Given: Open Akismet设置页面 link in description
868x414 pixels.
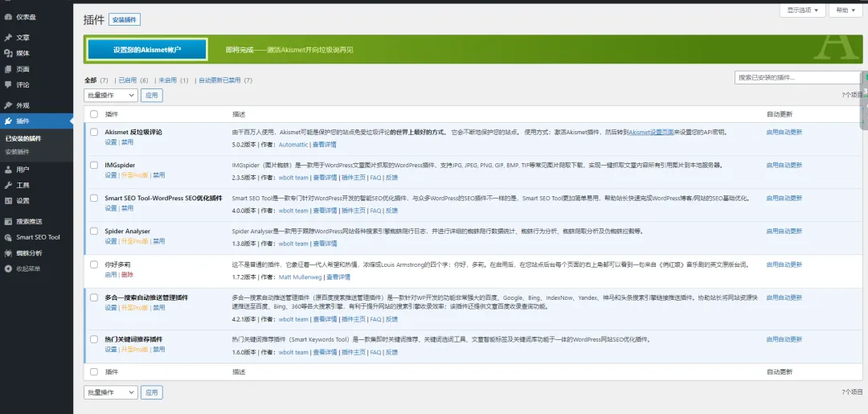Looking at the screenshot, I should tap(651, 133).
